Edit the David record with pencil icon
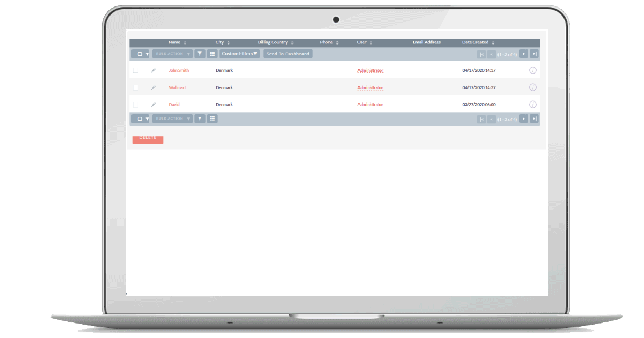 (153, 105)
